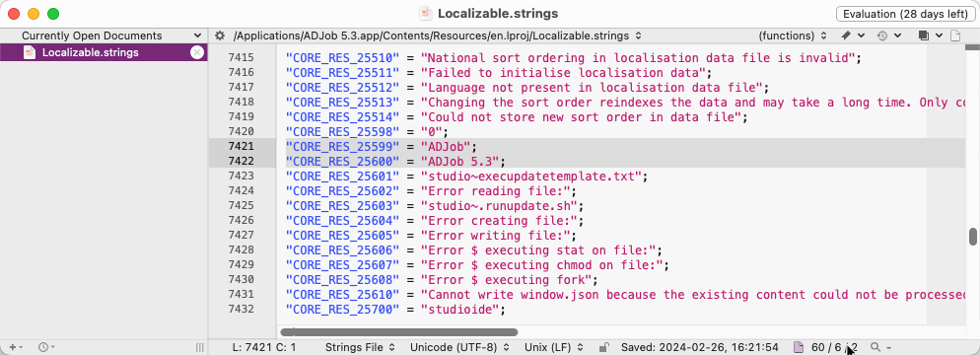
Task: Click the text "Error $ executing chmod on file:"
Action: click(x=541, y=265)
